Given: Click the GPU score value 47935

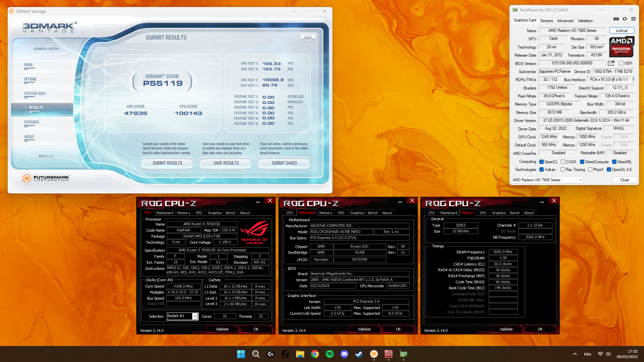Looking at the screenshot, I should pos(136,113).
